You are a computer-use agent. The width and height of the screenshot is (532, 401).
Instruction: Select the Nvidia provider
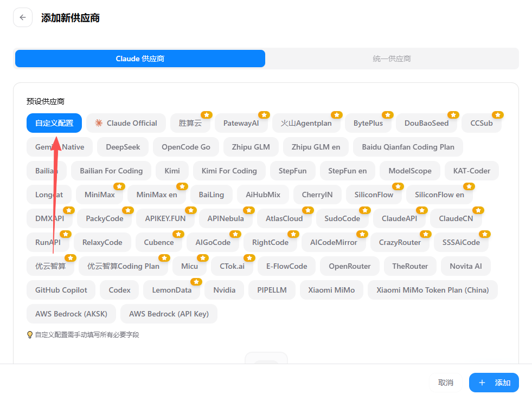tap(225, 290)
